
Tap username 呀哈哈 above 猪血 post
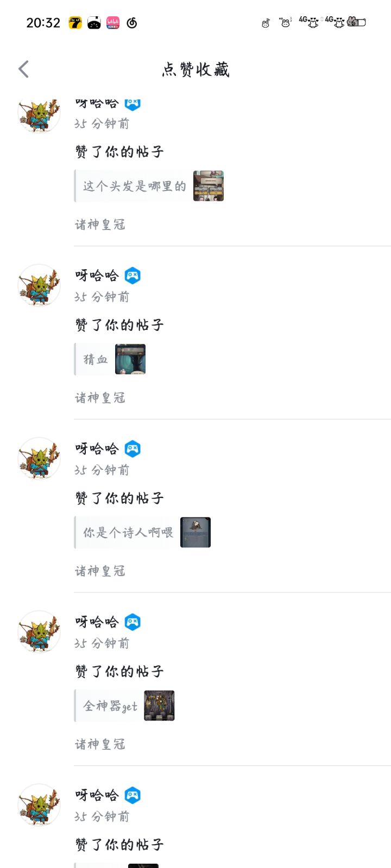tap(97, 276)
